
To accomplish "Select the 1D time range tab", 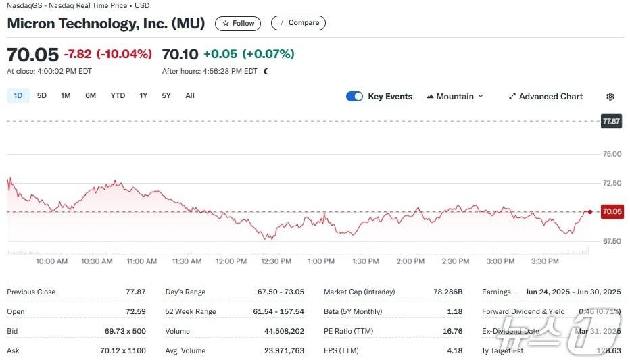I will [18, 96].
